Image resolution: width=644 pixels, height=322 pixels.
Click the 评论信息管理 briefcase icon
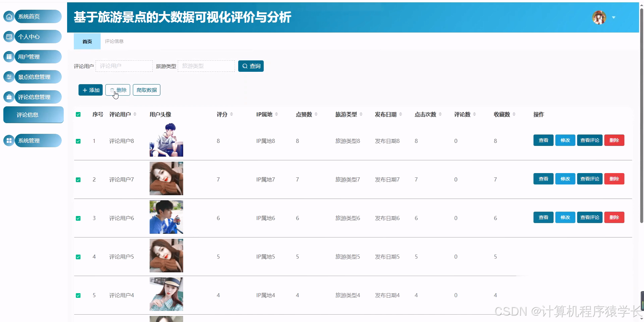point(9,97)
